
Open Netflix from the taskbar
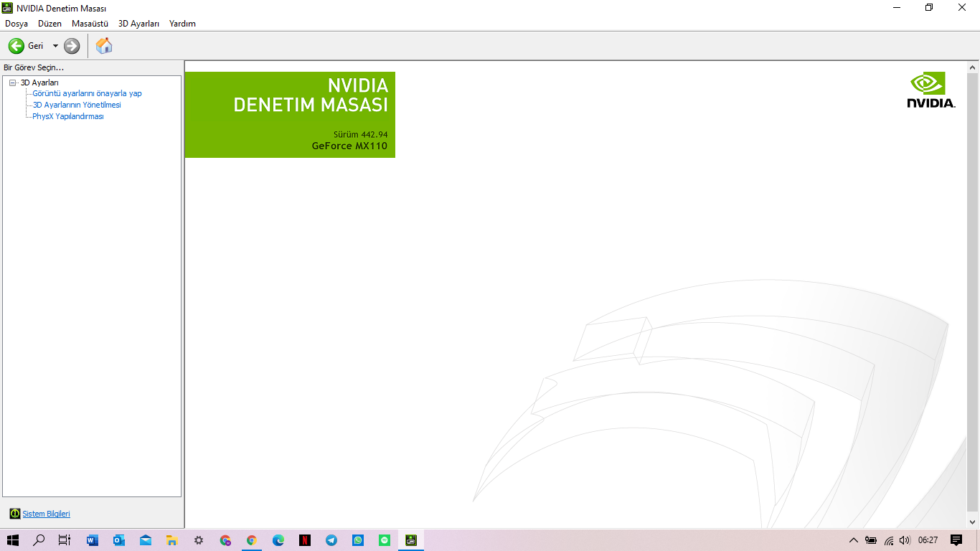click(305, 540)
